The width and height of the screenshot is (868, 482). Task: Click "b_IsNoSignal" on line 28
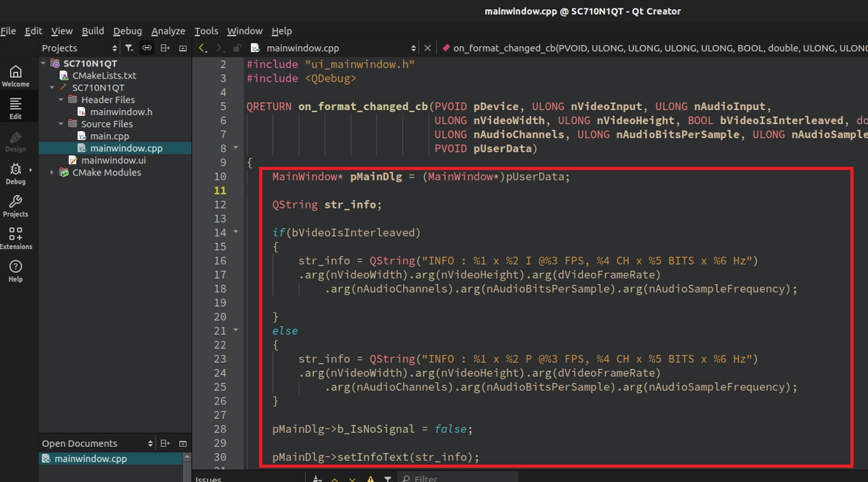(376, 429)
